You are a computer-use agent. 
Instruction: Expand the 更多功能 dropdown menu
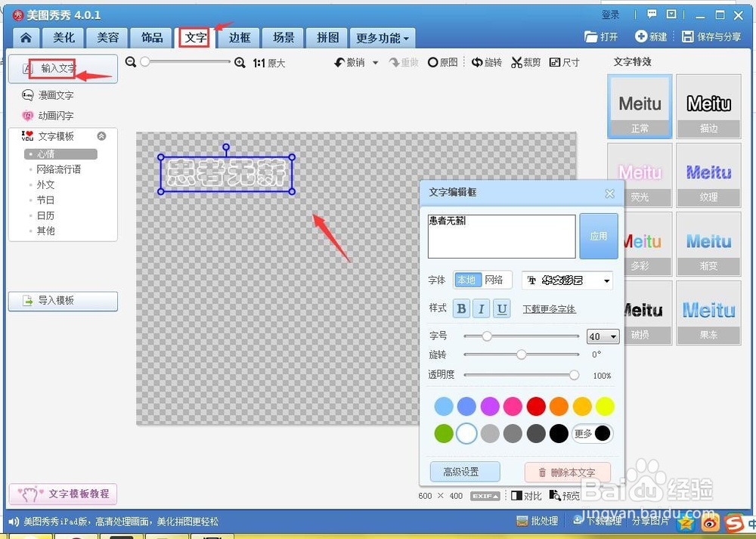[x=383, y=38]
